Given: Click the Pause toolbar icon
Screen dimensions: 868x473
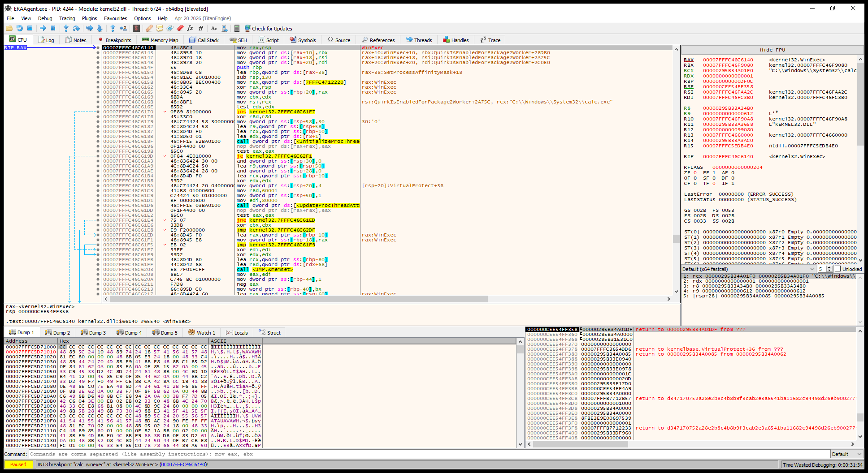Looking at the screenshot, I should tap(53, 28).
